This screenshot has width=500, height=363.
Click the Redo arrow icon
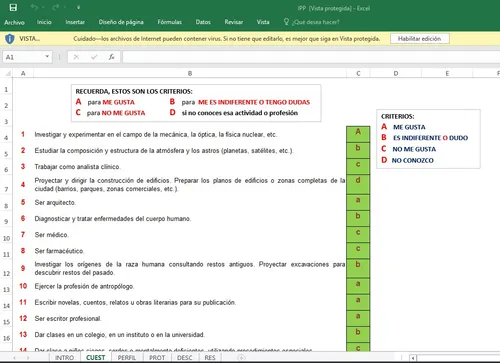(x=56, y=7)
